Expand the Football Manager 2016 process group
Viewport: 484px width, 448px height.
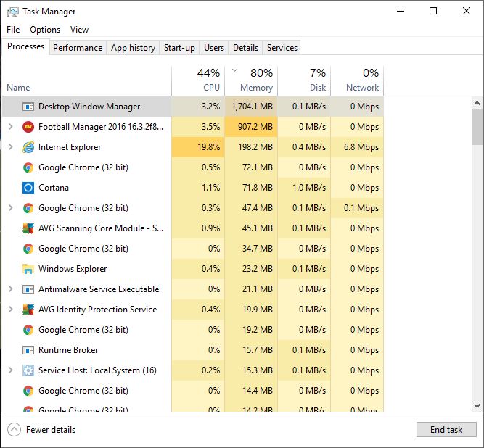point(10,127)
